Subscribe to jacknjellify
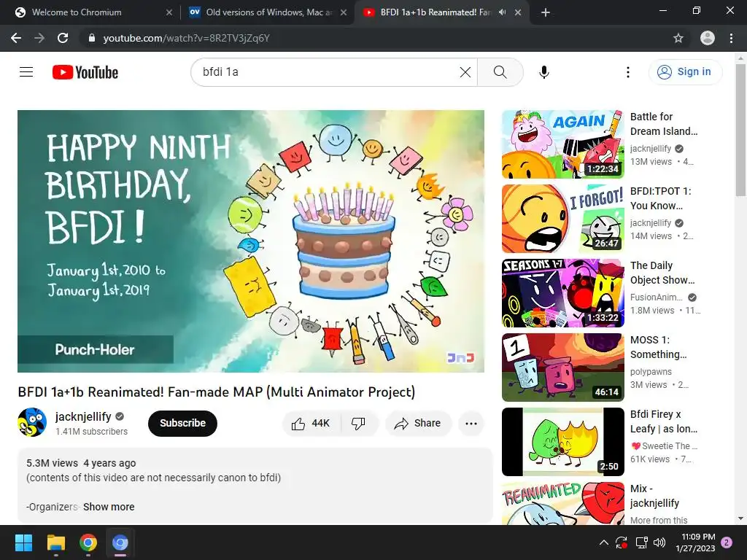 click(182, 424)
